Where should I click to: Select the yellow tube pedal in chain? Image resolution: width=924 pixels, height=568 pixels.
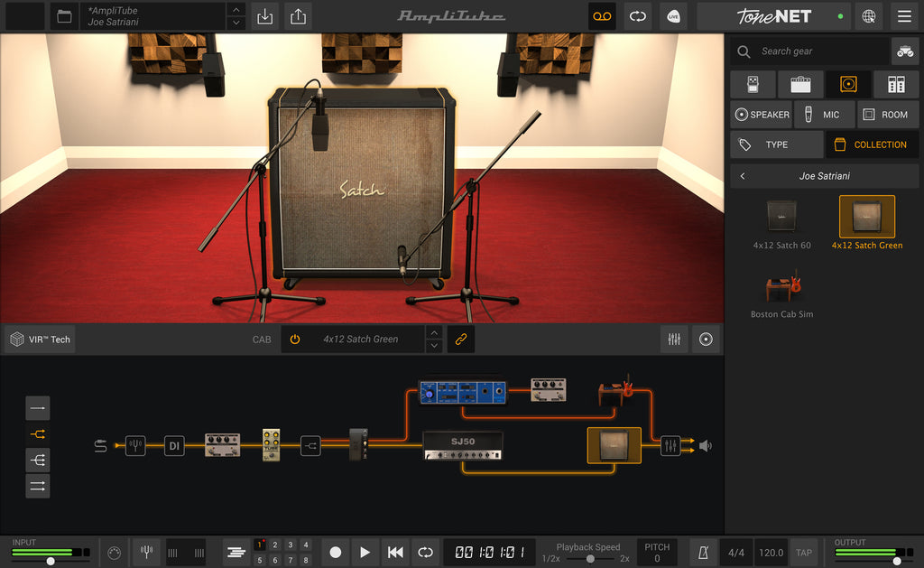tap(271, 444)
